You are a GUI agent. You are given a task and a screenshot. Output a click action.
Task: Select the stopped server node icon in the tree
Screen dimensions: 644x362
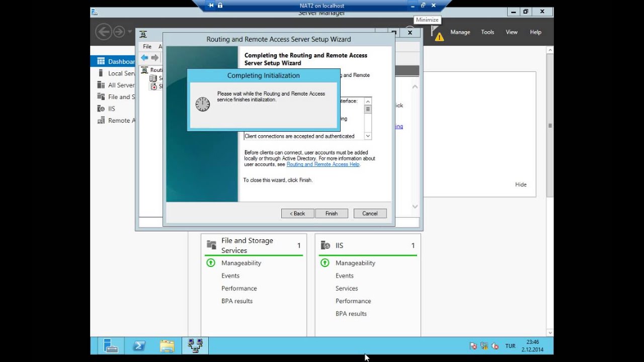click(x=153, y=86)
